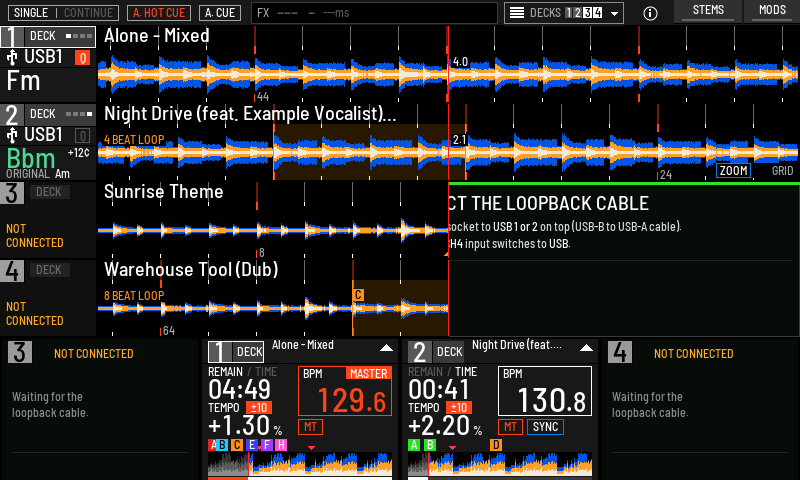Toggle MT master tempo on Deck 2
The image size is (800, 480).
(x=510, y=427)
